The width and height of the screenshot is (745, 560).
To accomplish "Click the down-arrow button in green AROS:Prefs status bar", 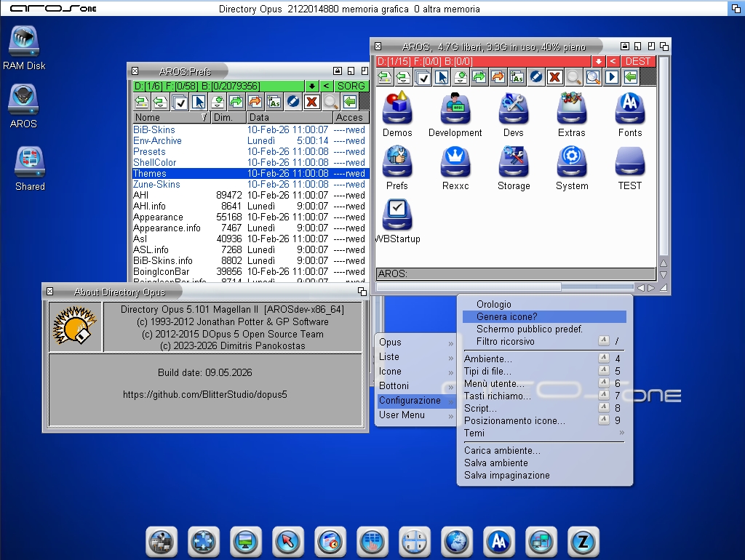I will (x=311, y=86).
